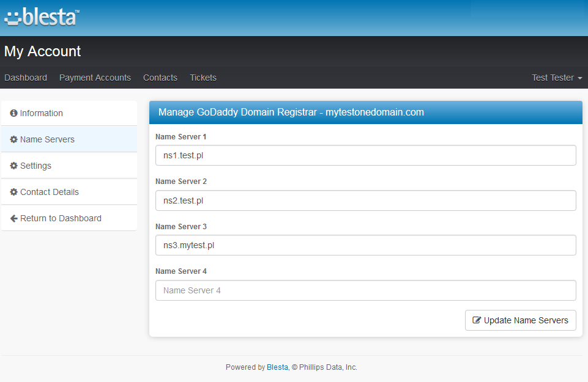Open the Tickets page
Viewport: 588px width, 382px height.
[203, 78]
